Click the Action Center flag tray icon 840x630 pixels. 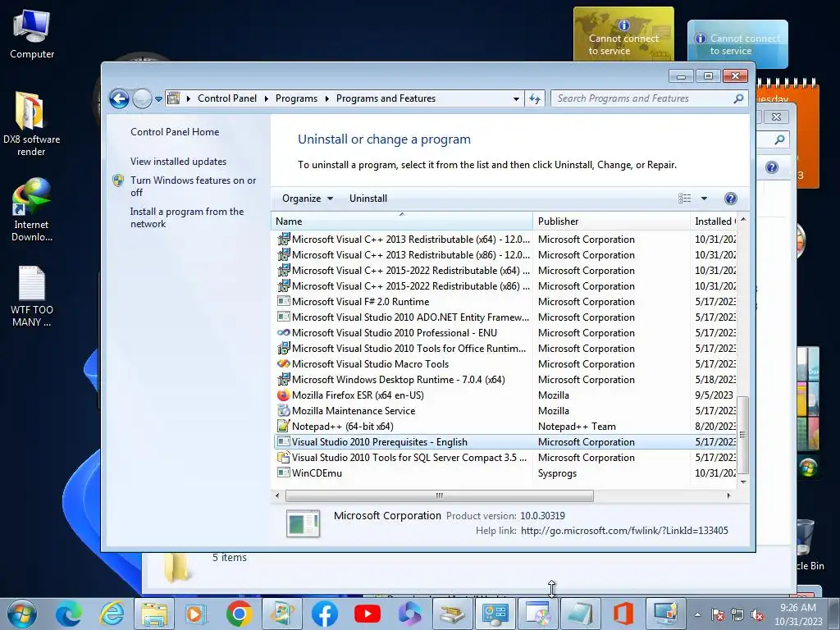(718, 614)
